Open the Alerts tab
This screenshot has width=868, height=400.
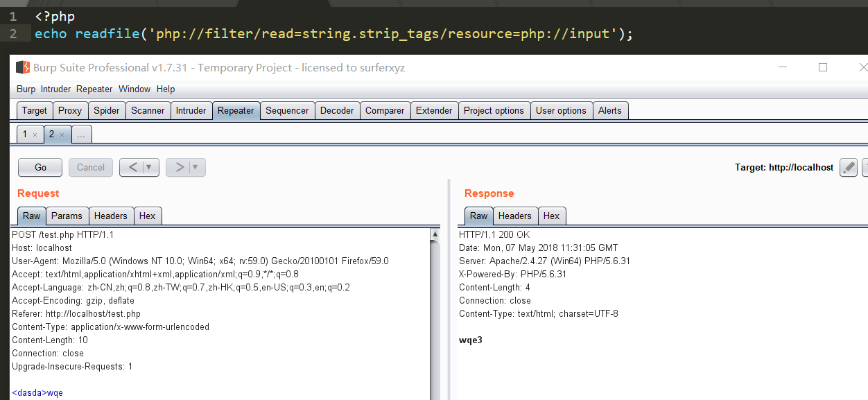610,110
